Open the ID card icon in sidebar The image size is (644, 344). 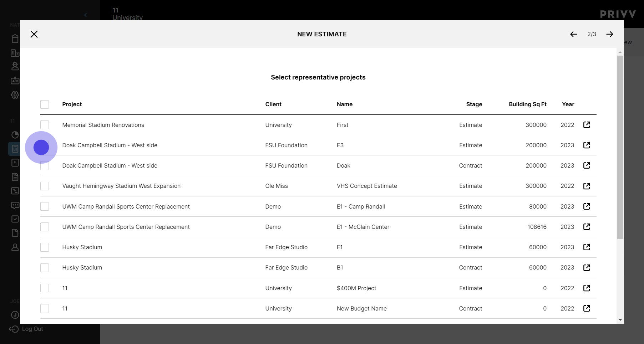point(15,81)
